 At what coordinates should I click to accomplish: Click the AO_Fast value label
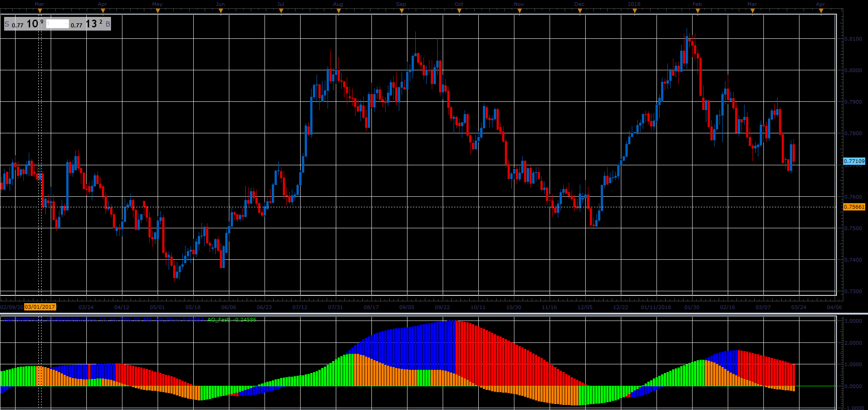(x=232, y=320)
